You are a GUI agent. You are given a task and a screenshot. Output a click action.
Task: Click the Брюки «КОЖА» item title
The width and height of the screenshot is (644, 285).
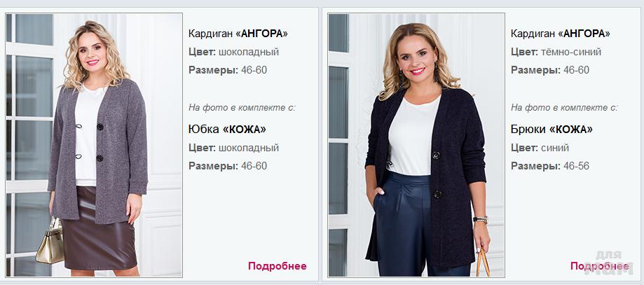point(551,130)
